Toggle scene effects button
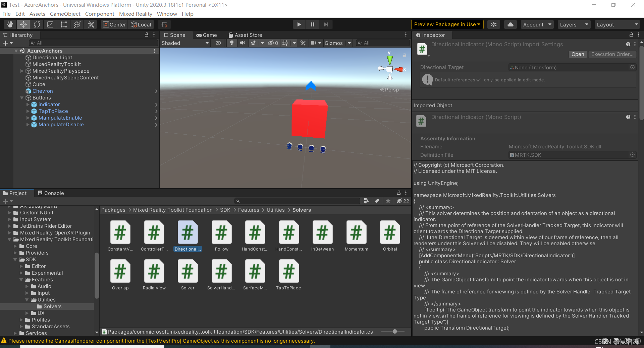This screenshot has height=348, width=644. pos(254,43)
